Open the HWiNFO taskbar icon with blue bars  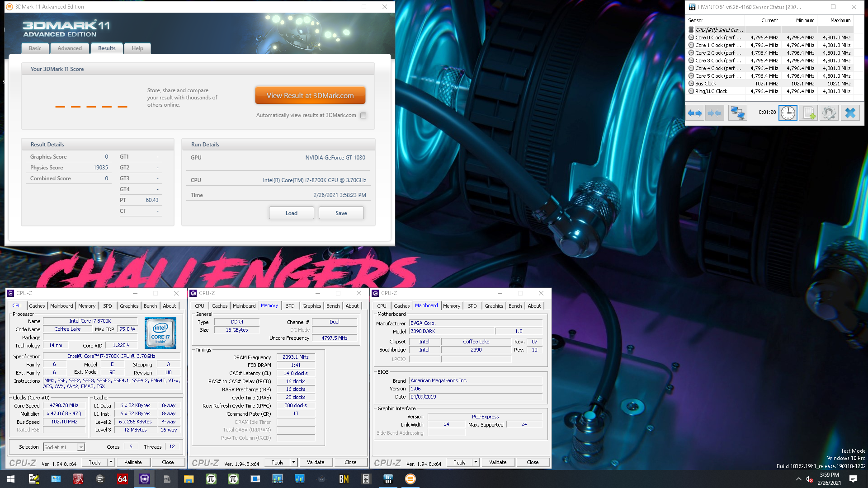pyautogui.click(x=388, y=479)
